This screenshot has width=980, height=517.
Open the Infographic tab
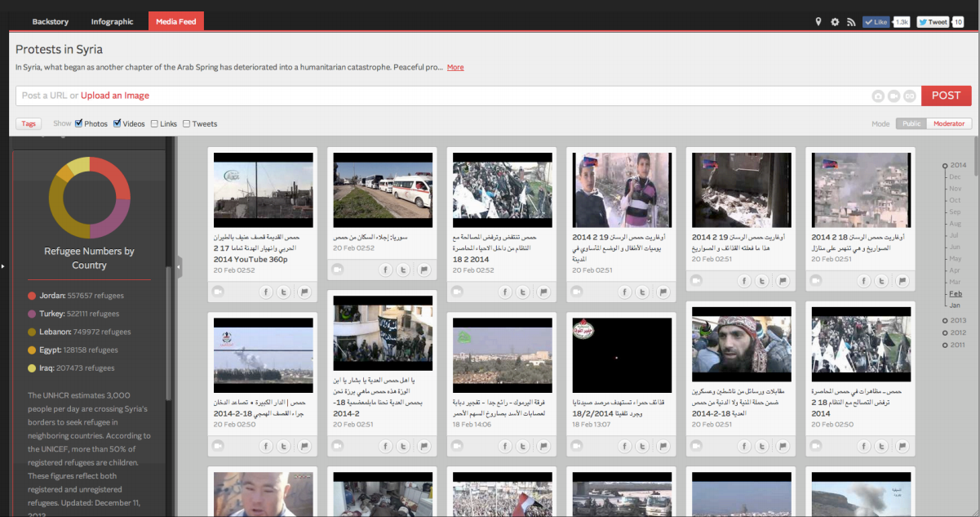111,22
